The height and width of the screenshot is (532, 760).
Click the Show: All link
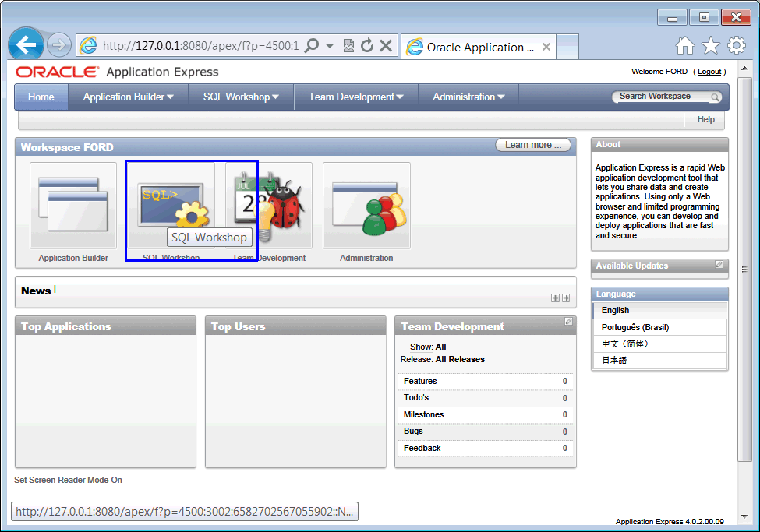pos(428,347)
